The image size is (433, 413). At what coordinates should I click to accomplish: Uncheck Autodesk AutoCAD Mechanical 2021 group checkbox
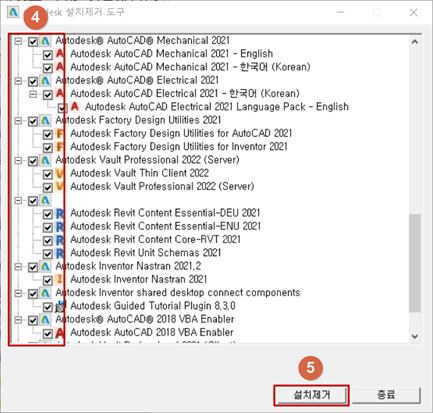point(33,42)
